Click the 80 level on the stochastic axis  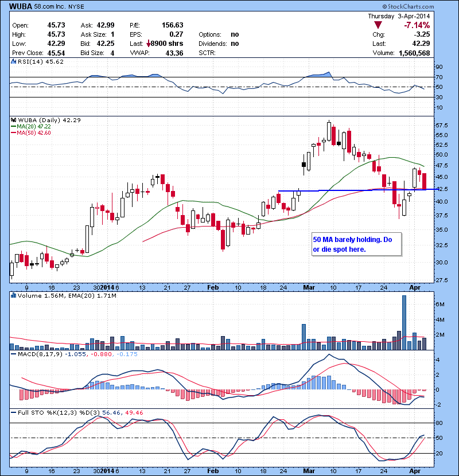pos(439,423)
